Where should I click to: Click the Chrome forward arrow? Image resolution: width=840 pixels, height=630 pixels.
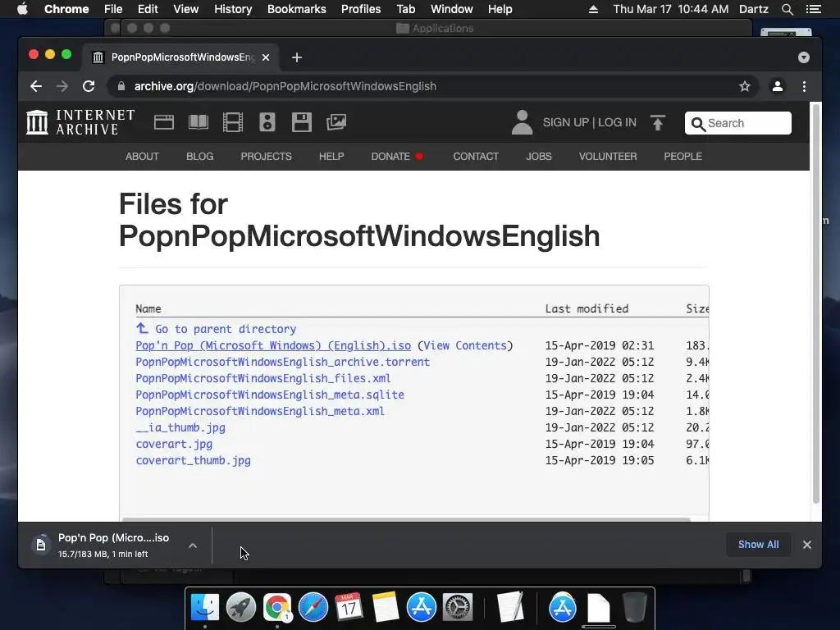tap(62, 86)
